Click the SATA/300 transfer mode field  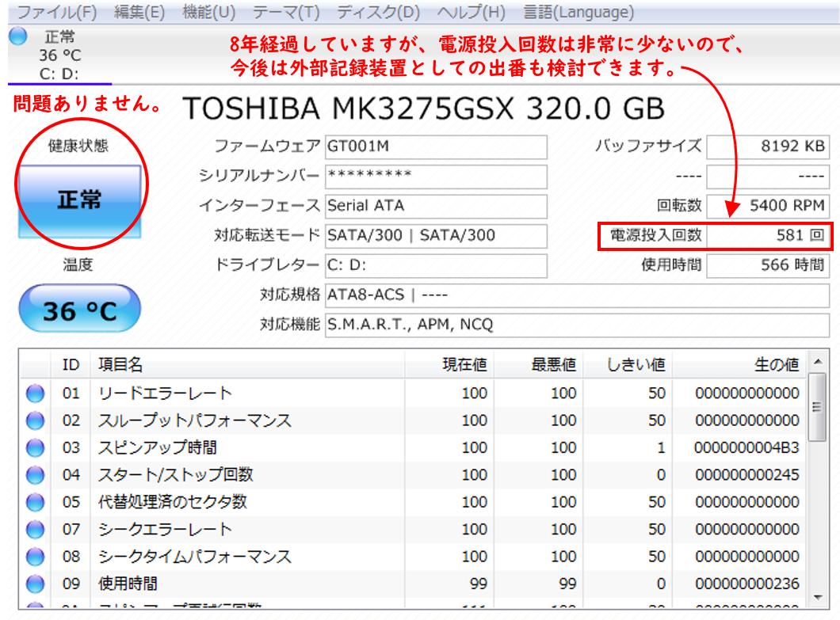(436, 236)
